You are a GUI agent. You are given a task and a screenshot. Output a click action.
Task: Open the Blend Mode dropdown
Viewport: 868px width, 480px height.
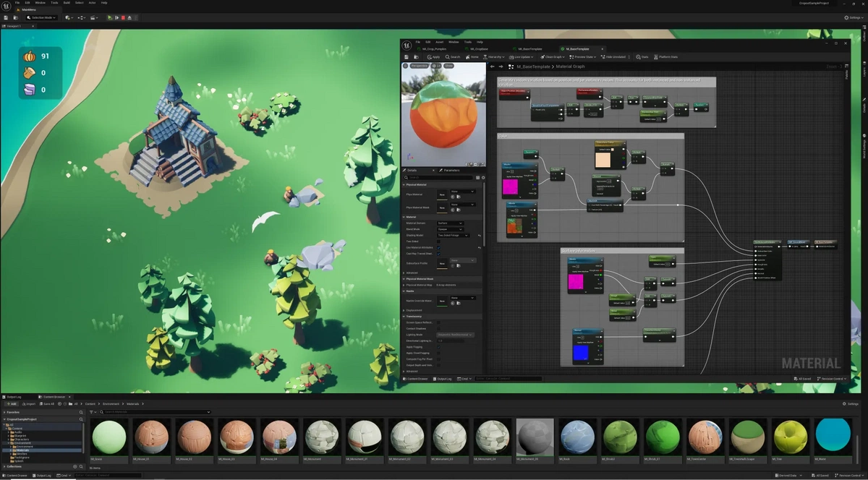pos(450,229)
